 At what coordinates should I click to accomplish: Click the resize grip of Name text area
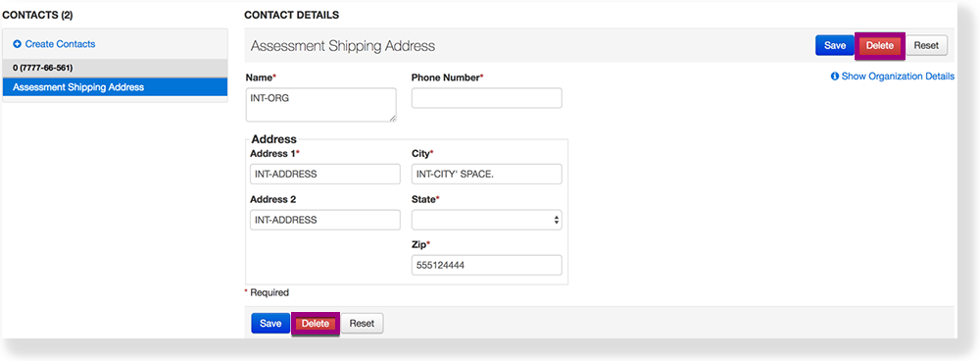tap(392, 118)
